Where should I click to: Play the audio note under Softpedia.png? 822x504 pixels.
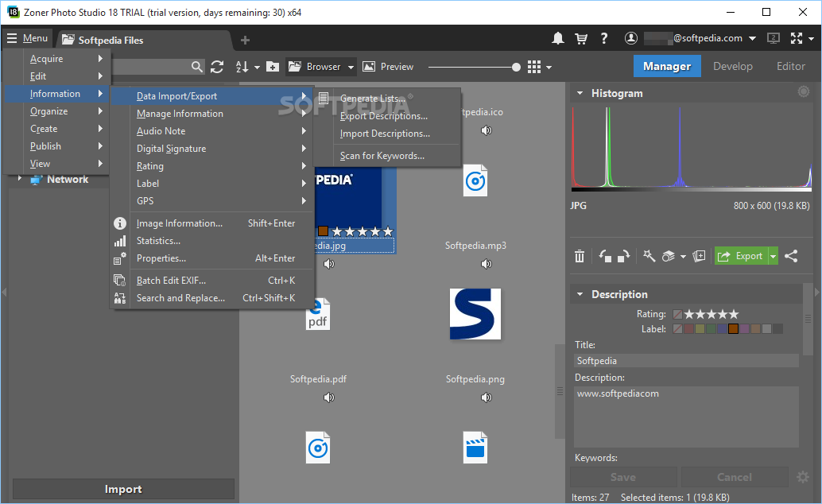tap(487, 397)
